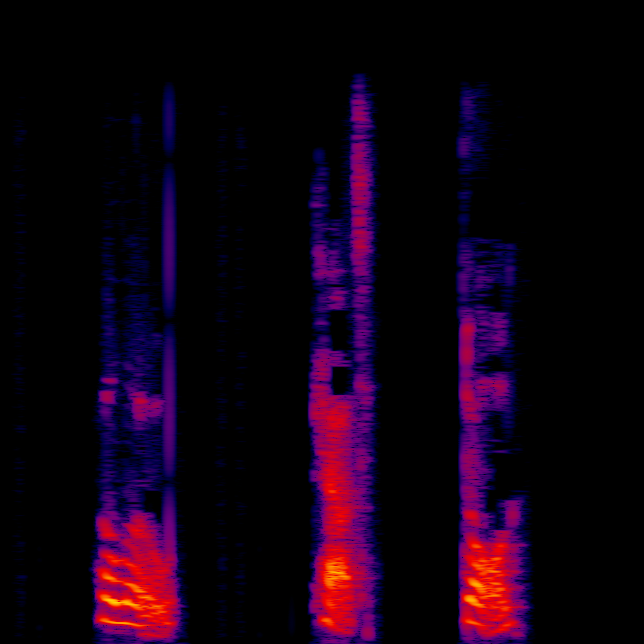Click the faint blue column atop the third burst
The image size is (644, 644).
(x=472, y=126)
